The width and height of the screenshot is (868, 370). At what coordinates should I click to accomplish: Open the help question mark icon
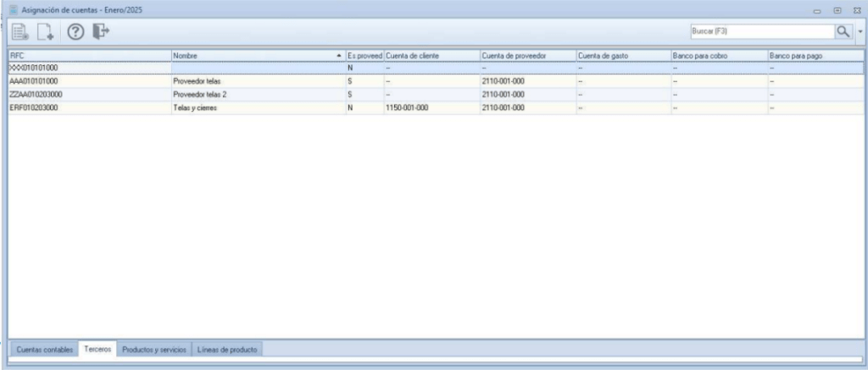tap(75, 32)
